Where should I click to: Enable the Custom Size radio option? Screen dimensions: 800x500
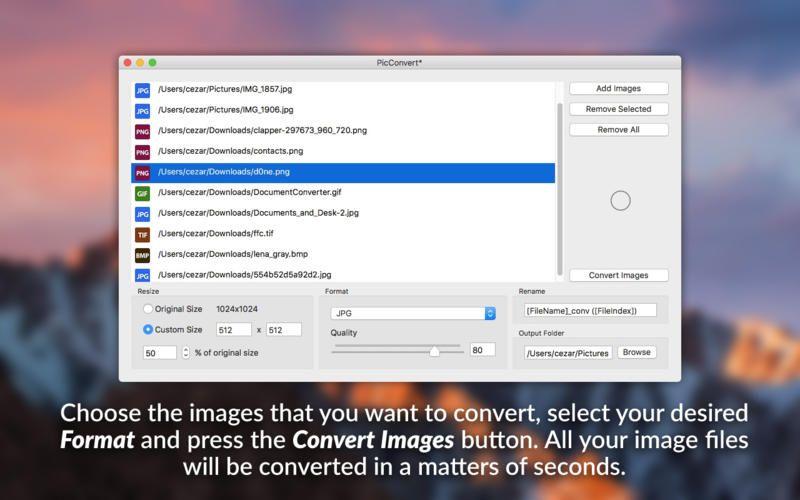149,329
